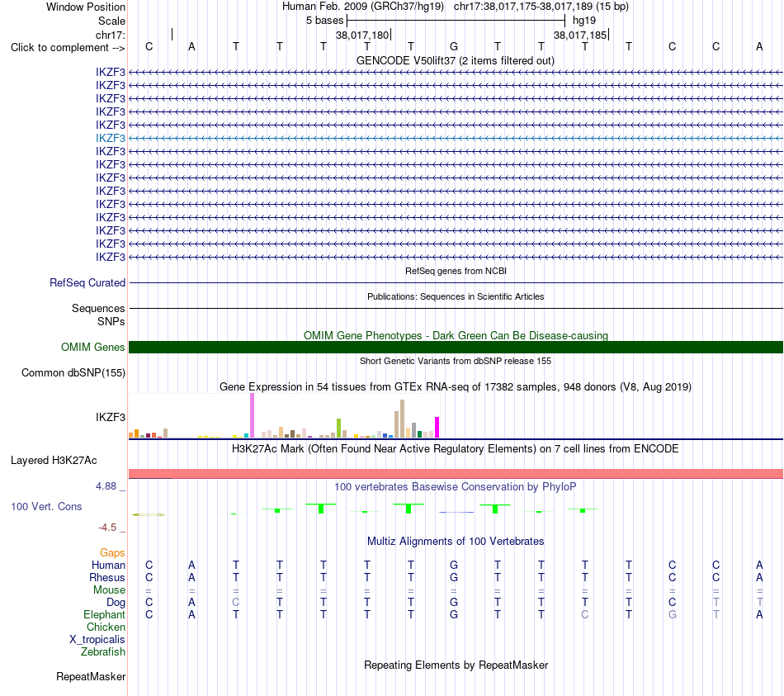Click 'Short Genetic Variants from dbSNP release 155' title
This screenshot has width=784, height=696.
pos(456,361)
